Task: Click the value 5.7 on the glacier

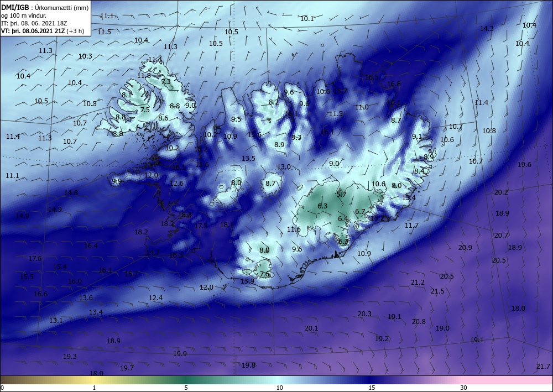Action: tap(341, 194)
